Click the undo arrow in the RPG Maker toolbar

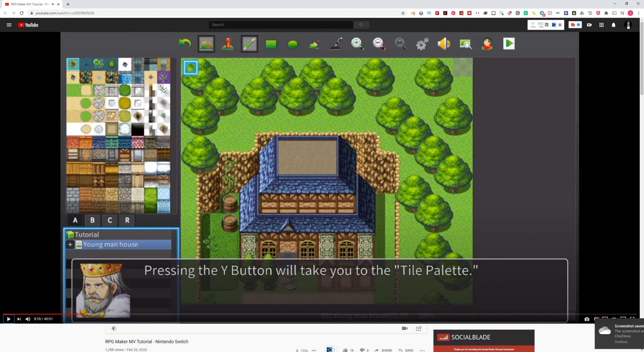click(x=185, y=44)
